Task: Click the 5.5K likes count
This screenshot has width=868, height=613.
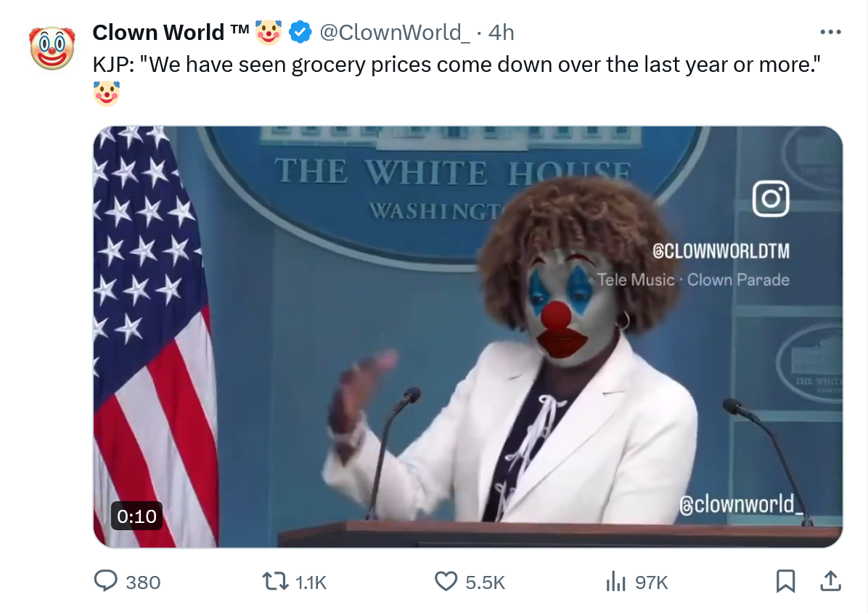Action: click(486, 582)
